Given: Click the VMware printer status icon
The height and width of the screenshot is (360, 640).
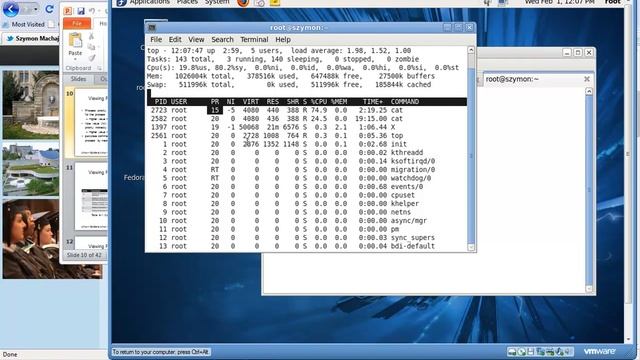Looking at the screenshot, I should click(550, 352).
